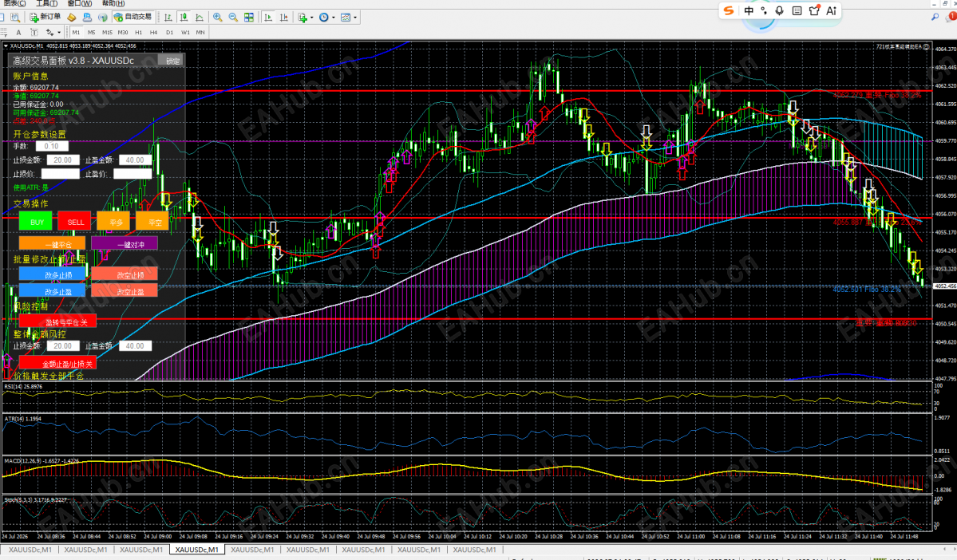Select the M1 timeframe
Viewport: 957px width, 560px height.
(x=76, y=33)
